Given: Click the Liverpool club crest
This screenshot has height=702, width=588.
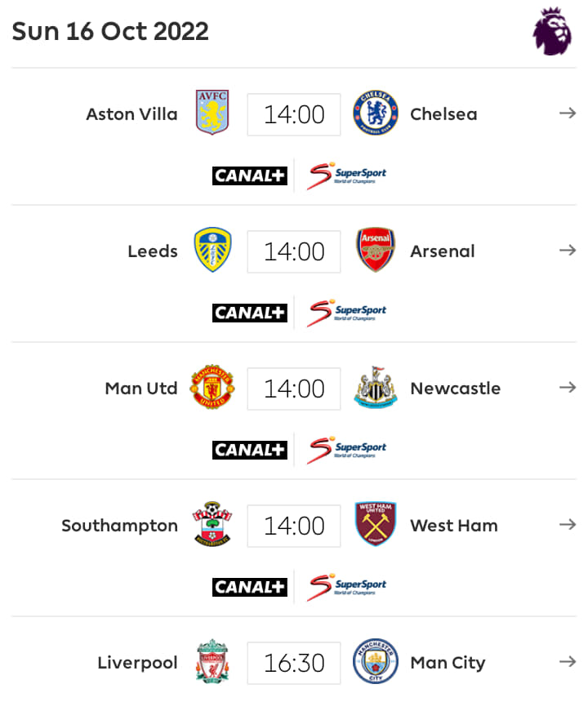Looking at the screenshot, I should (212, 661).
